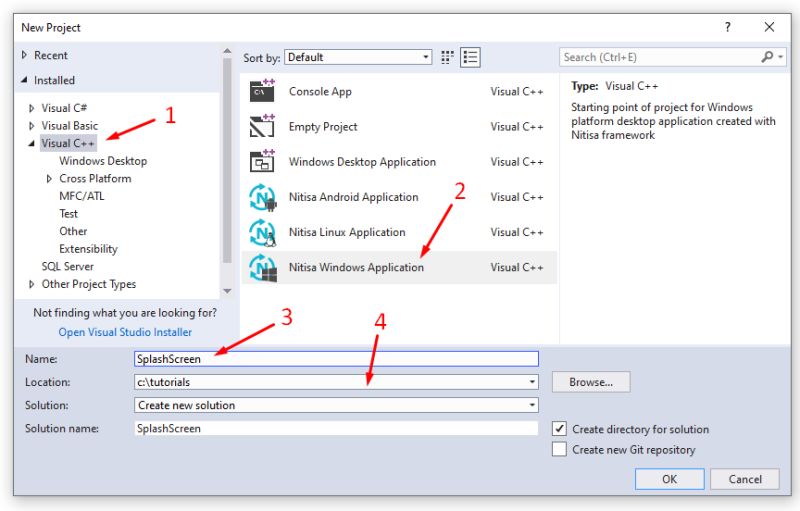Viewport: 800px width, 511px height.
Task: Switch to small icons view
Action: pos(447,57)
